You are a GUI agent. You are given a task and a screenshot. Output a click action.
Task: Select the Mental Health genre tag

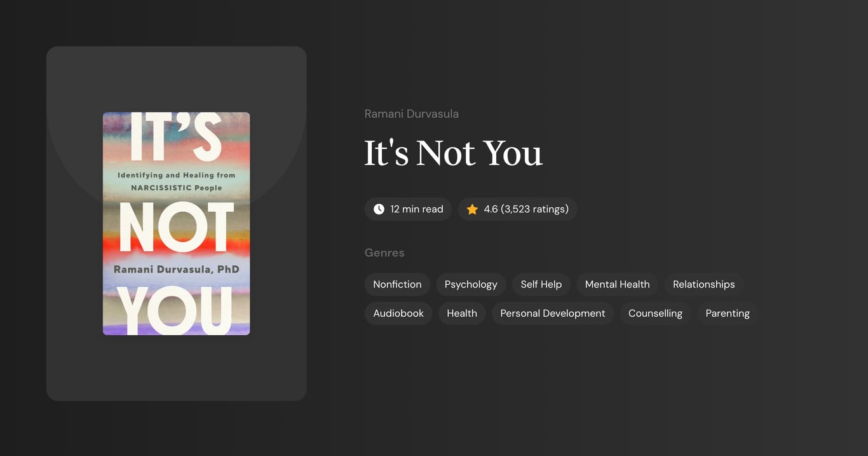click(617, 284)
